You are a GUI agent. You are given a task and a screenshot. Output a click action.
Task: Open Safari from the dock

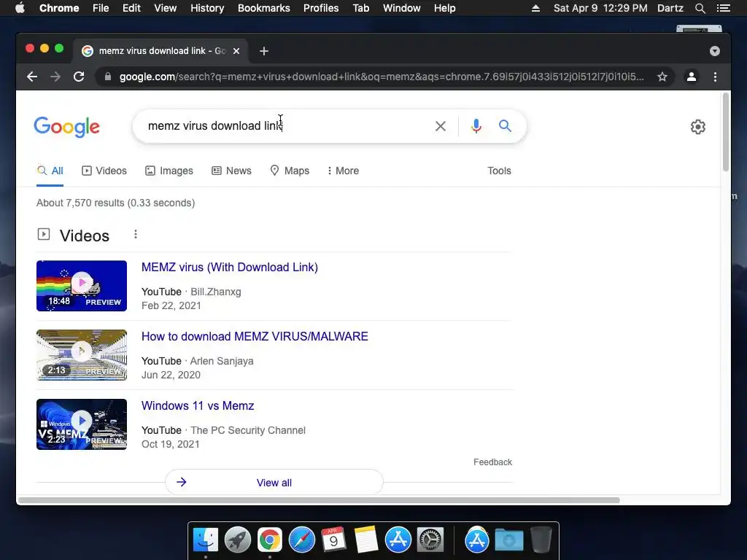(x=301, y=540)
